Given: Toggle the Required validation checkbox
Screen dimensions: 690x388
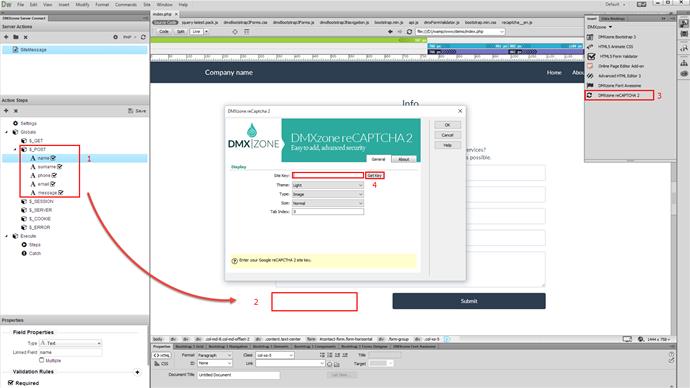Looking at the screenshot, I should (11, 383).
